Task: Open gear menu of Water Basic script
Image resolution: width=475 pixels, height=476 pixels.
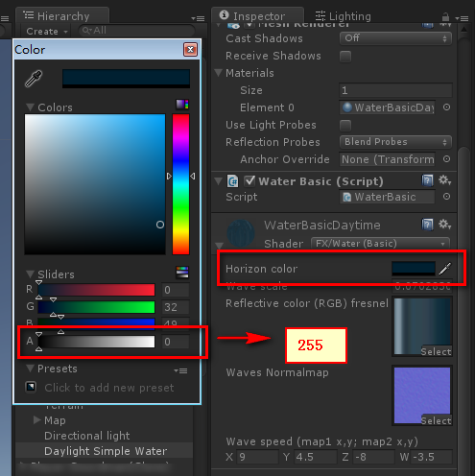Action: click(x=444, y=180)
